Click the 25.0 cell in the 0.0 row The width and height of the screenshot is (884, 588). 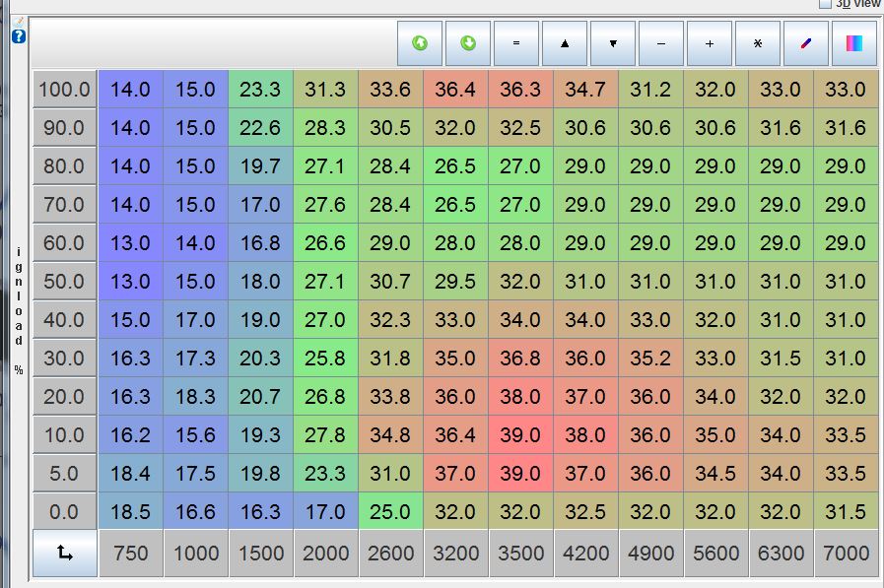pyautogui.click(x=390, y=512)
